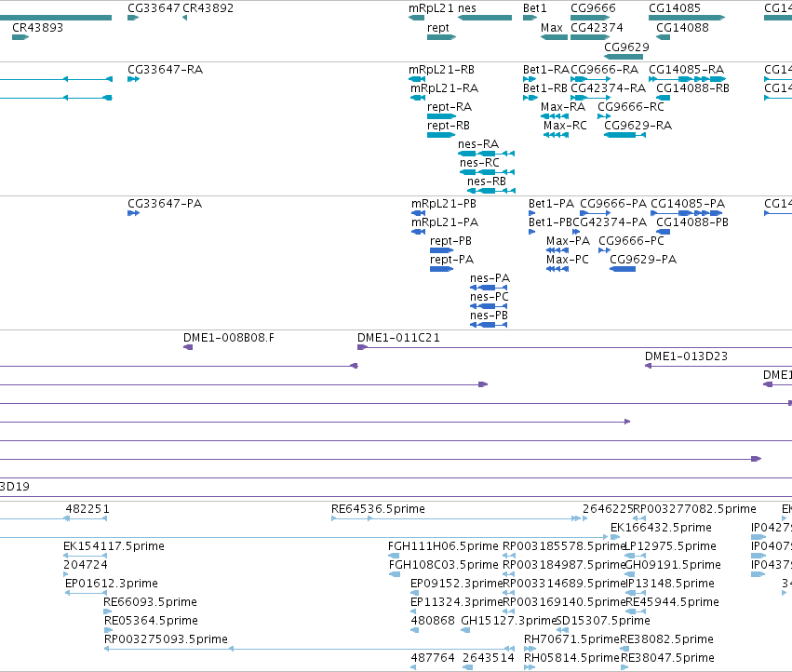
Task: Select the Max gene feature
Action: click(x=554, y=37)
